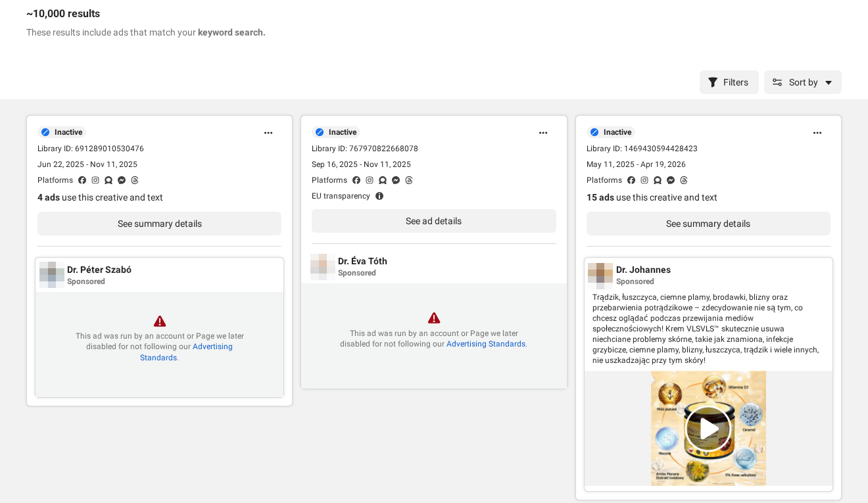
Task: Click the "4 ads use this creative and text" line
Action: (100, 197)
